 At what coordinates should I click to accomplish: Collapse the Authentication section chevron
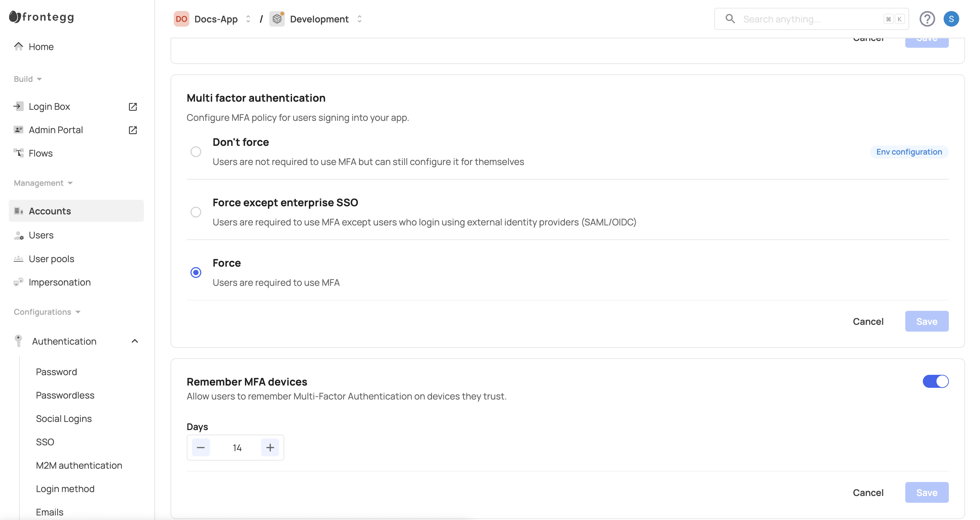pos(135,341)
